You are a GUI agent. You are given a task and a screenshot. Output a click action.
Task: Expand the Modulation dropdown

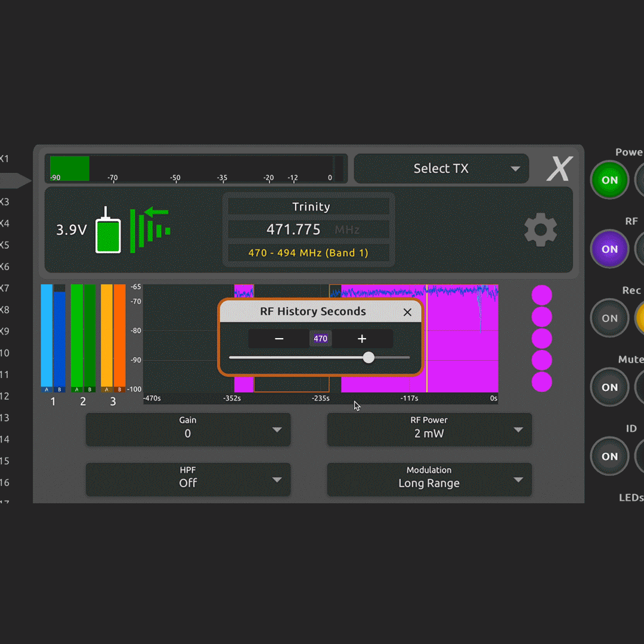point(429,479)
